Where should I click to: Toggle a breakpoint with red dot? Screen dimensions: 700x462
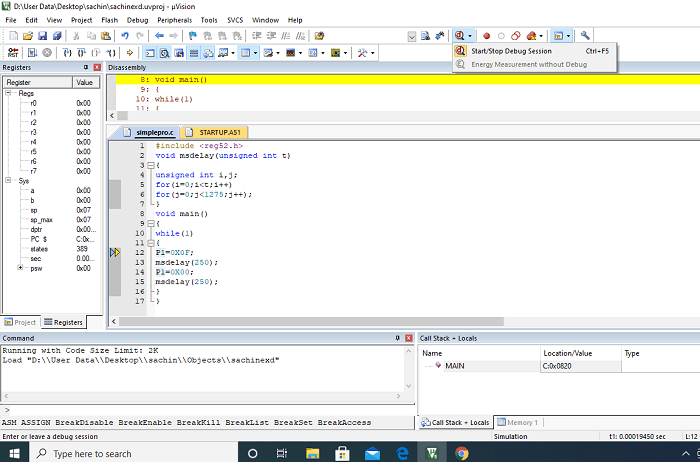pyautogui.click(x=487, y=36)
